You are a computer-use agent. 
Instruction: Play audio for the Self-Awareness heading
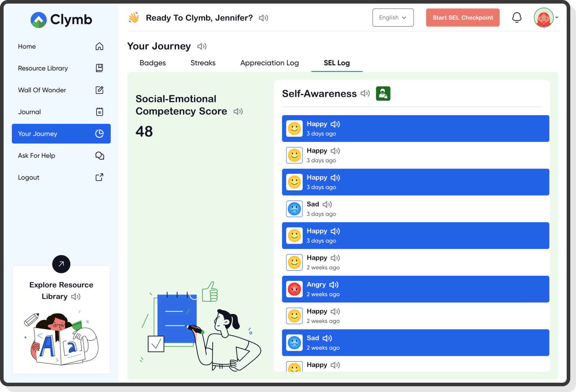point(365,94)
